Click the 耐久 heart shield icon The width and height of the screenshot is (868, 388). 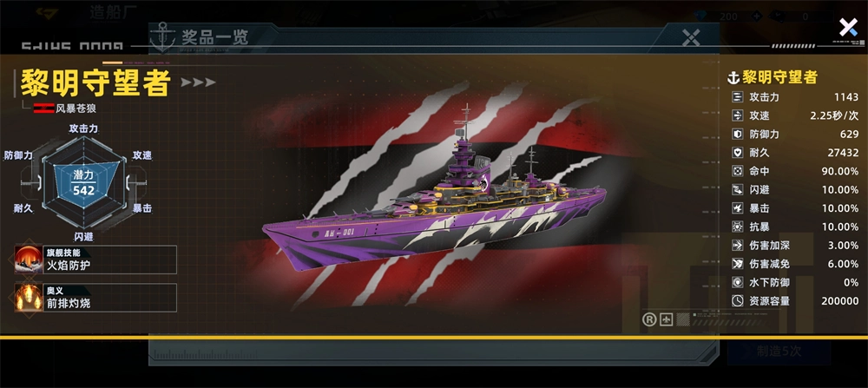click(x=737, y=153)
